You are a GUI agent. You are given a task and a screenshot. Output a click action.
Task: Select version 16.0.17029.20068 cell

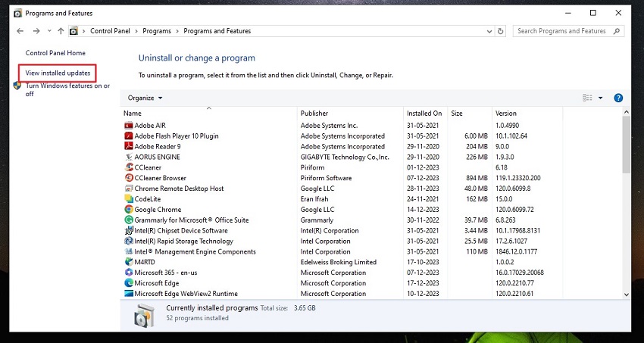pyautogui.click(x=520, y=273)
